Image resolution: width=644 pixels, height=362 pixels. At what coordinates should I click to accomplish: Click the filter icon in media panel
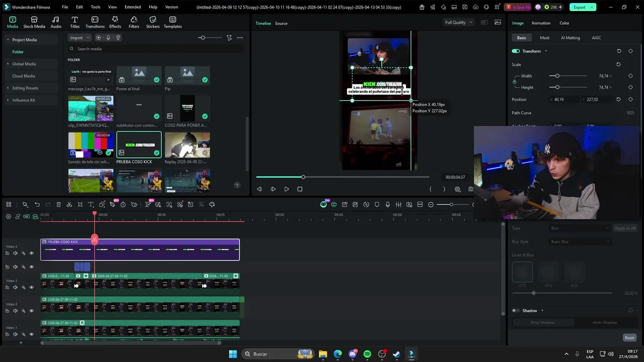click(229, 38)
